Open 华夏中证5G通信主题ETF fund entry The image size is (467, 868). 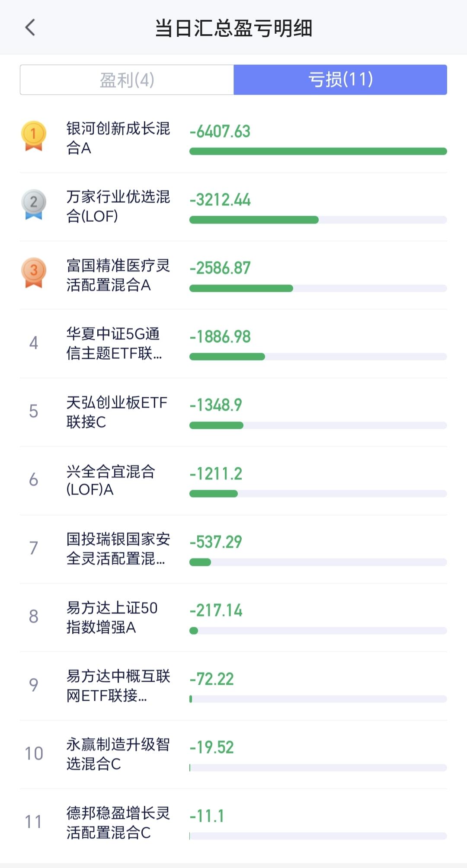click(115, 344)
